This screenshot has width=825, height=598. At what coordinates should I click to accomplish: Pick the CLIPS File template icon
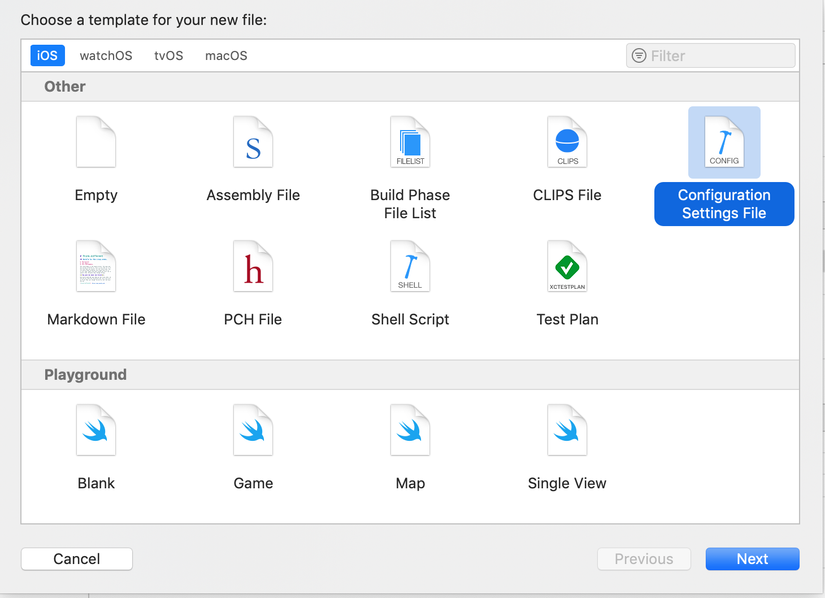[x=567, y=142]
